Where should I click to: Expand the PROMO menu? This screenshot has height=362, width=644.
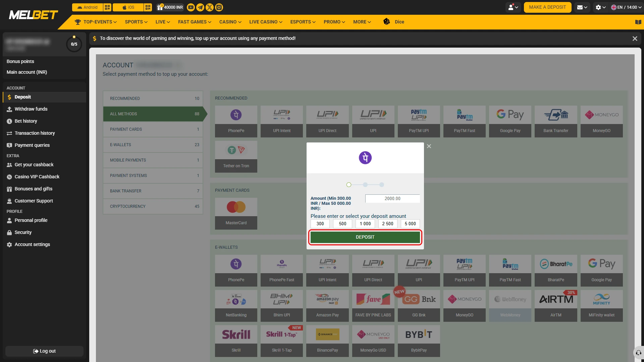pyautogui.click(x=334, y=22)
